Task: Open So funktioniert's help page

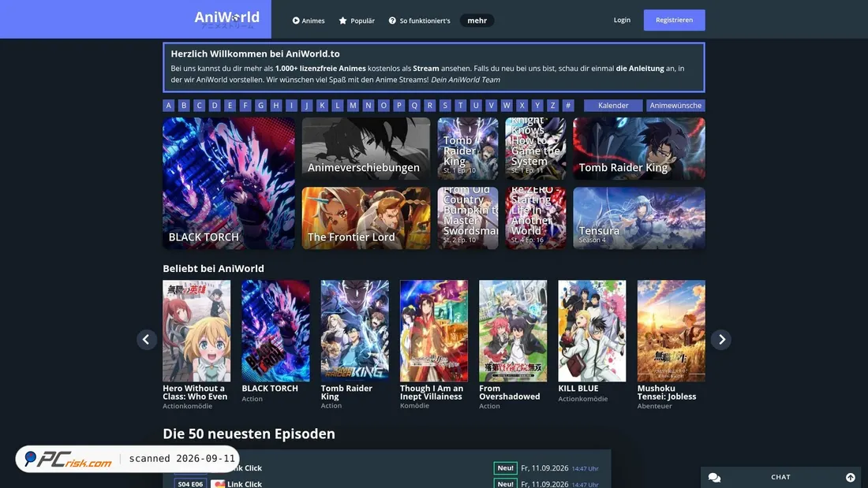Action: point(419,20)
